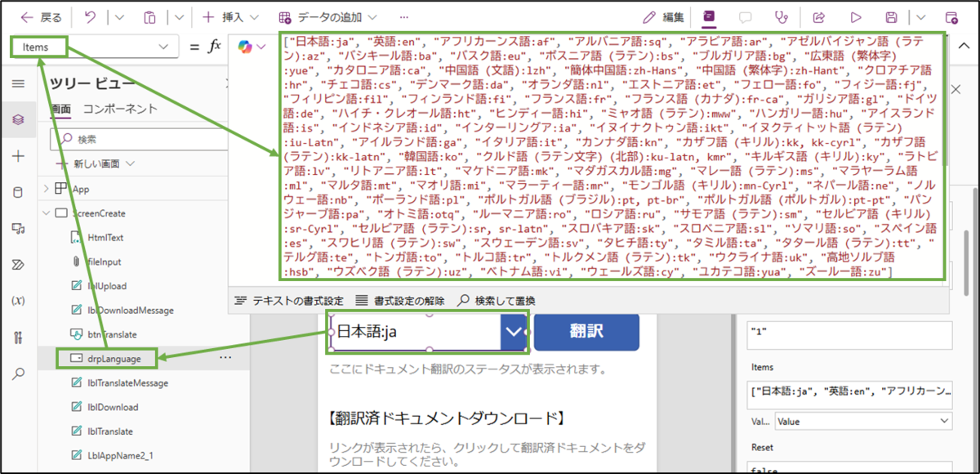Click the 編集 pencil button
This screenshot has width=980, height=474.
tap(663, 16)
